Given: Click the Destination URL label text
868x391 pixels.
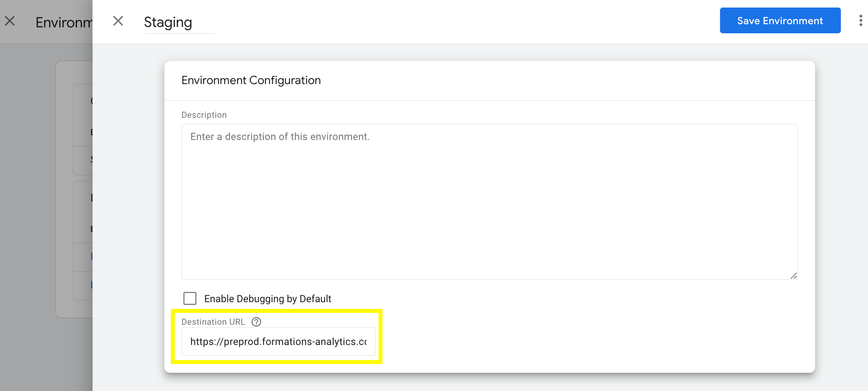Looking at the screenshot, I should click(213, 322).
